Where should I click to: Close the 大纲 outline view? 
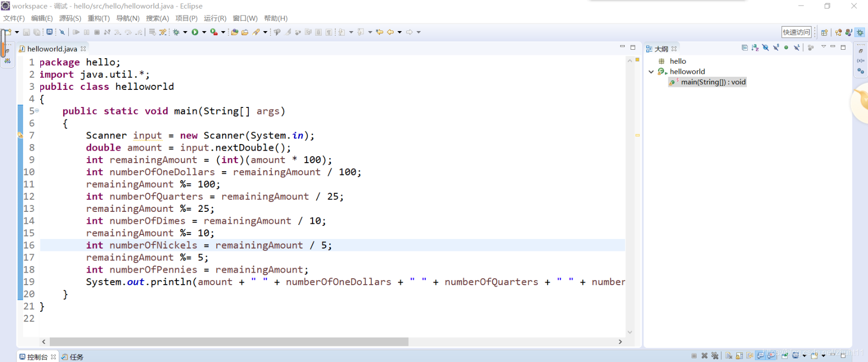pyautogui.click(x=674, y=49)
